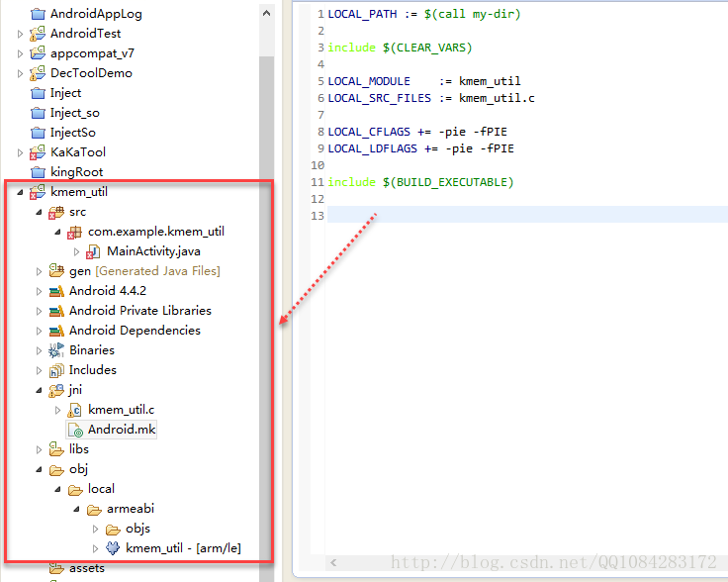The image size is (728, 582).
Task: Click the kmem_util.c source file icon
Action: [x=75, y=410]
